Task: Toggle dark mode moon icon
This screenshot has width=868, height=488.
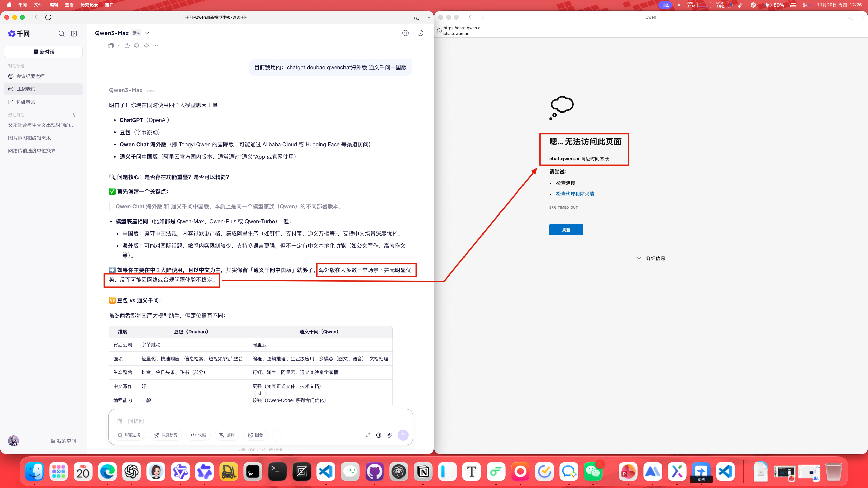Action: click(420, 33)
